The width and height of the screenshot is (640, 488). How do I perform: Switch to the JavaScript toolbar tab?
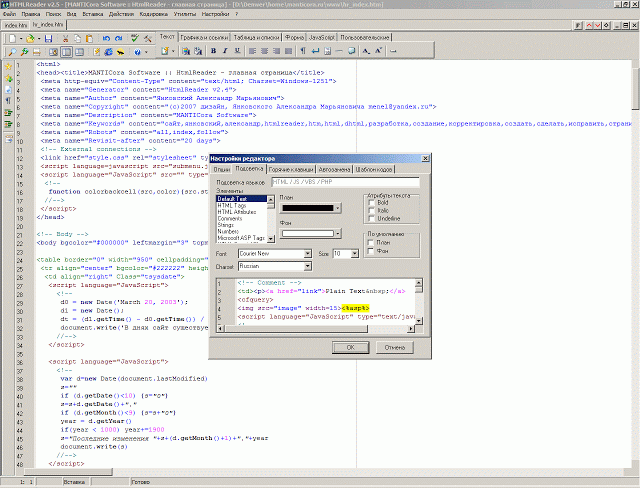point(322,38)
